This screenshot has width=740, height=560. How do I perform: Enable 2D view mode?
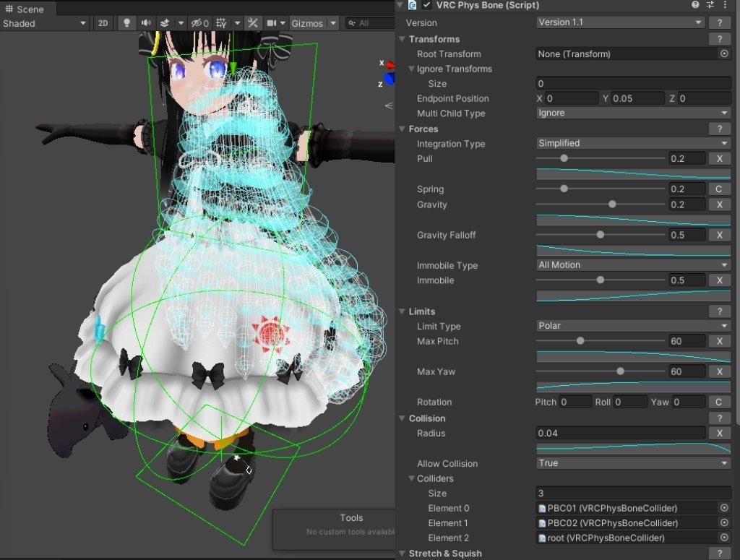[x=102, y=22]
